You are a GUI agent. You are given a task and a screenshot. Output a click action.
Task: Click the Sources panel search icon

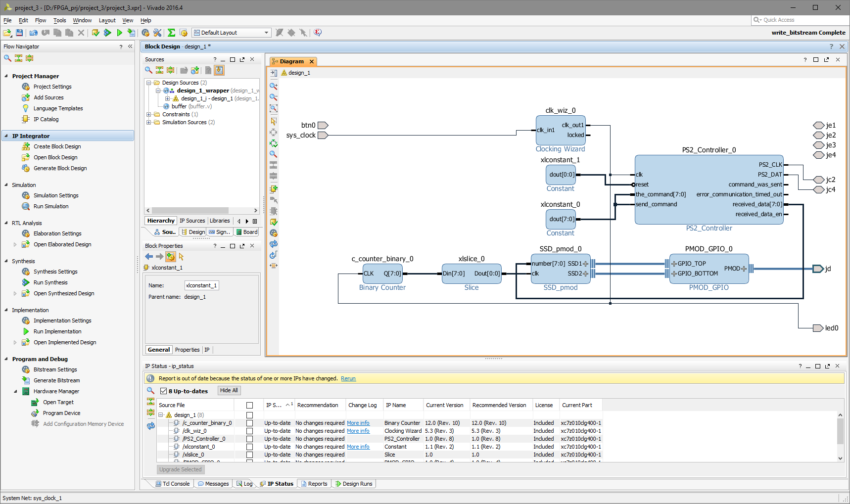pyautogui.click(x=148, y=70)
